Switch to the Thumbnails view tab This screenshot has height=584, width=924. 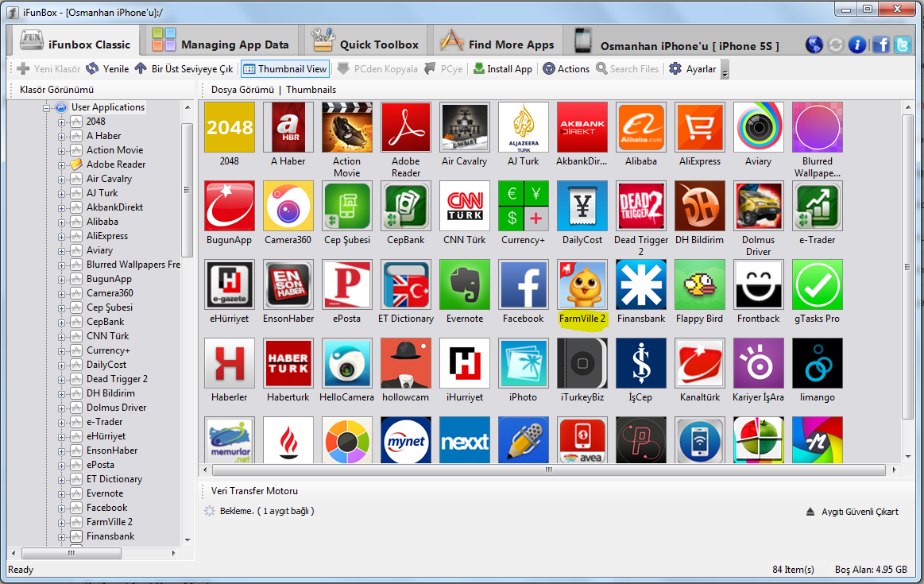click(311, 90)
